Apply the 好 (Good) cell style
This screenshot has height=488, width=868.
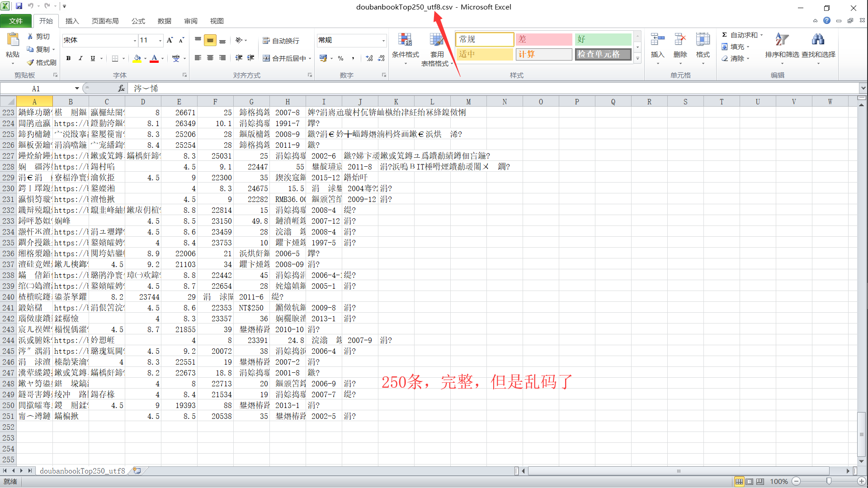pyautogui.click(x=603, y=39)
